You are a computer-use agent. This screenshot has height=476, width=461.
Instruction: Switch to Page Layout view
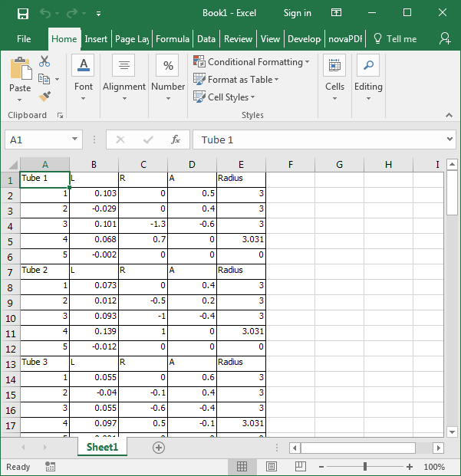tap(271, 466)
